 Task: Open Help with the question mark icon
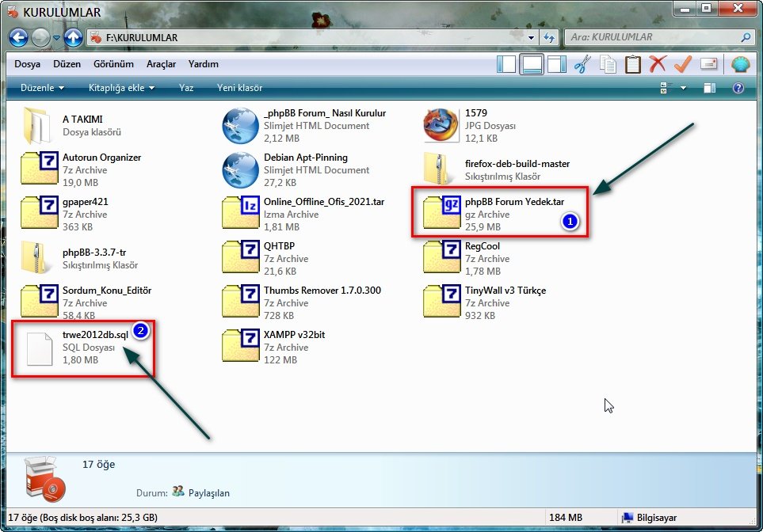738,88
